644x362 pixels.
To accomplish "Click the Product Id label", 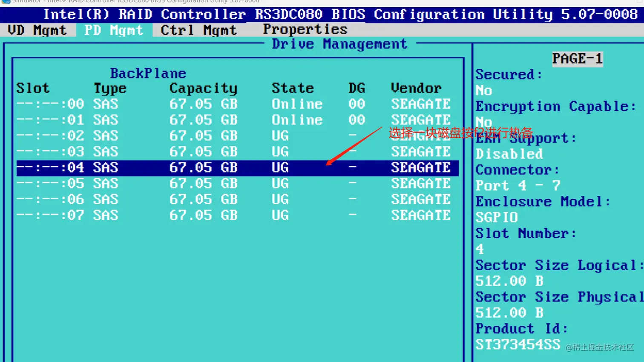I will [x=522, y=329].
